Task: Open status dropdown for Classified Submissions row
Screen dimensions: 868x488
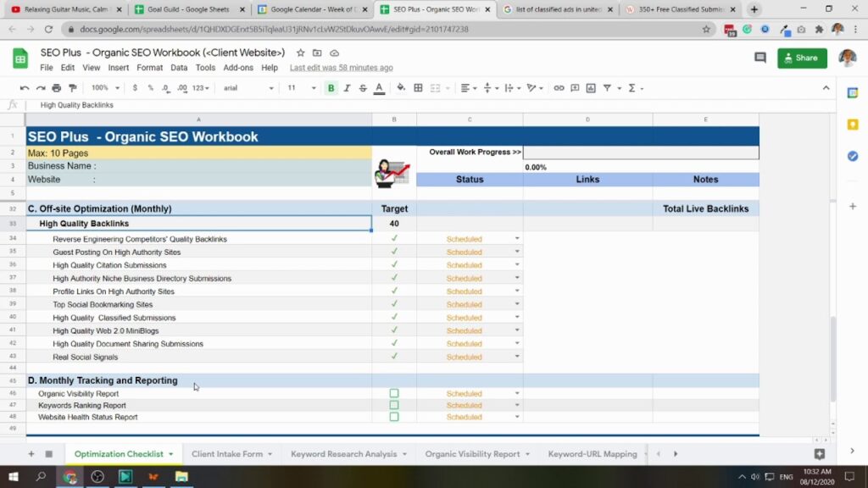Action: coord(517,317)
